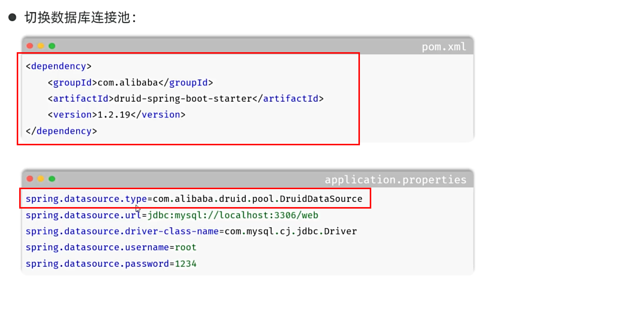Viewport: 644px width, 313px height.
Task: Click the opening <dependency> tag line
Action: tap(59, 66)
